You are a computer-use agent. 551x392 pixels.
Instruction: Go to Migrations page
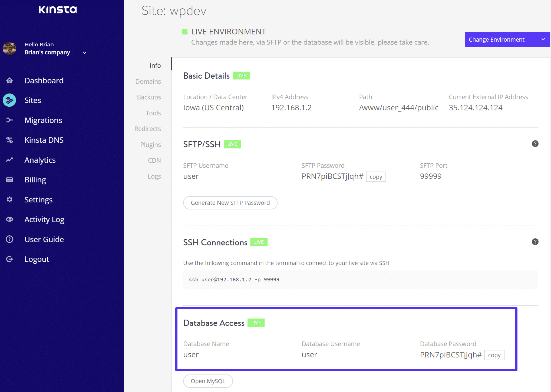click(43, 120)
